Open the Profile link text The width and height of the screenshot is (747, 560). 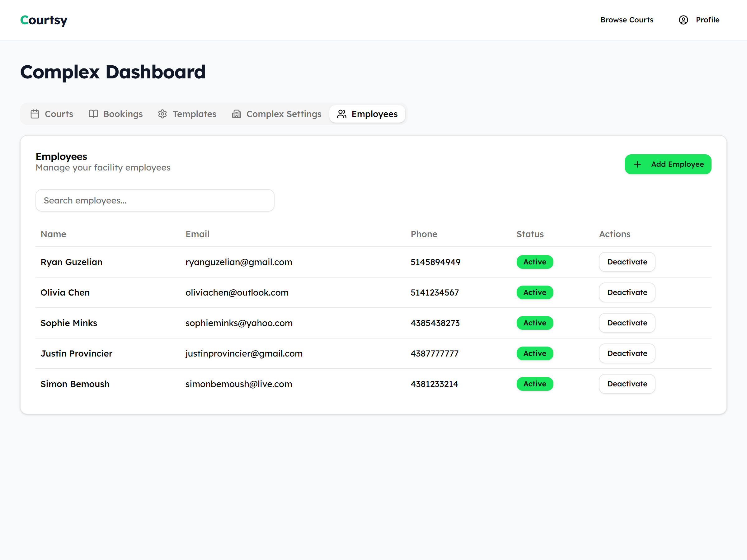coord(707,20)
